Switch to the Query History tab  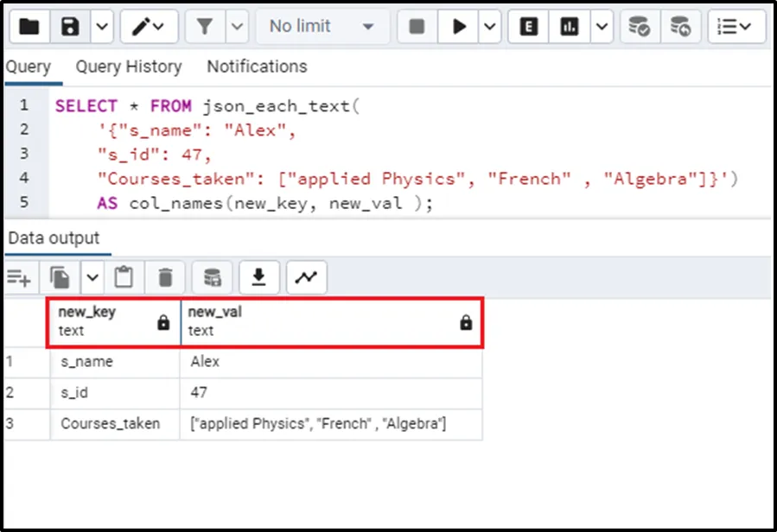[128, 66]
